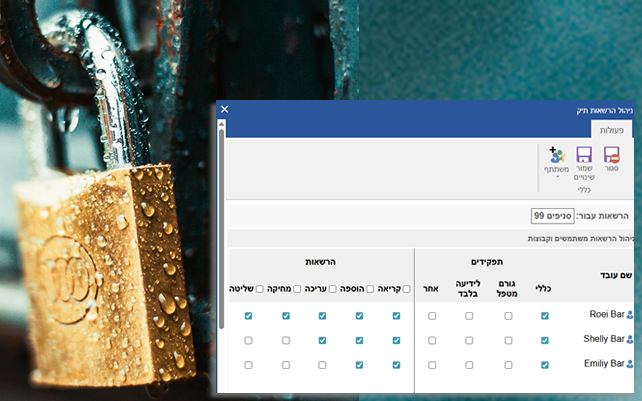Click the שמור שינויים save icon
This screenshot has width=642, height=401.
(x=584, y=156)
